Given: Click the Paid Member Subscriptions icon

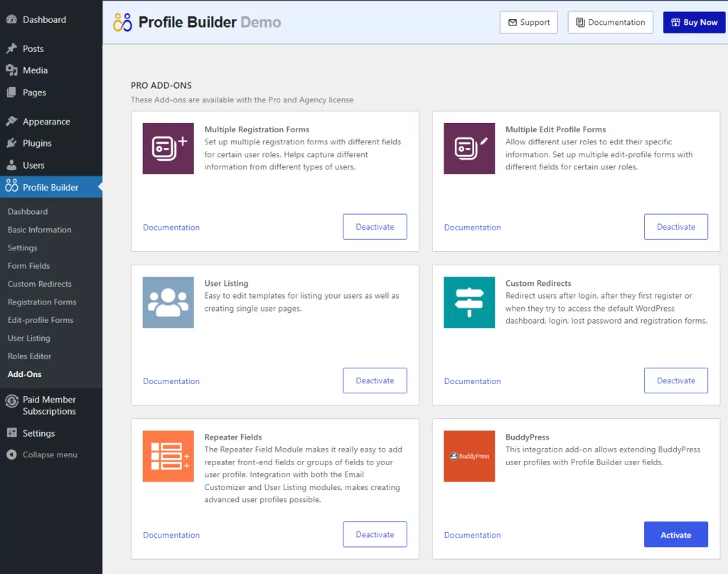Looking at the screenshot, I should click(x=11, y=400).
